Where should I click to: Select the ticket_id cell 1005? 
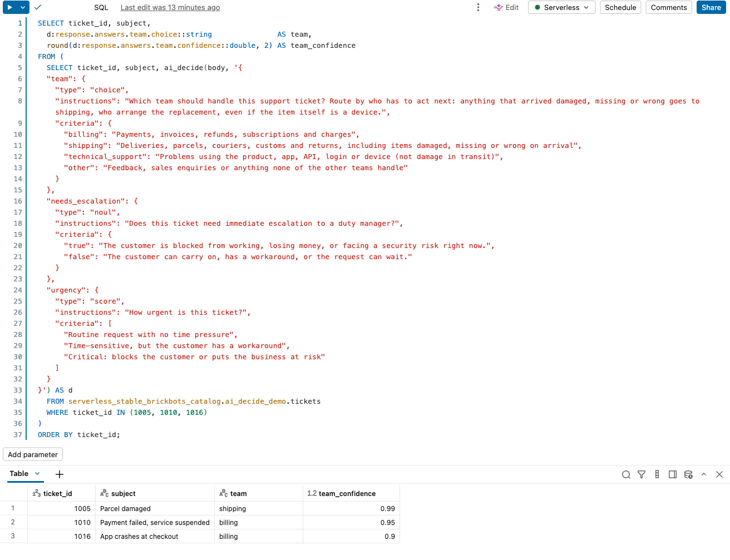(x=61, y=508)
